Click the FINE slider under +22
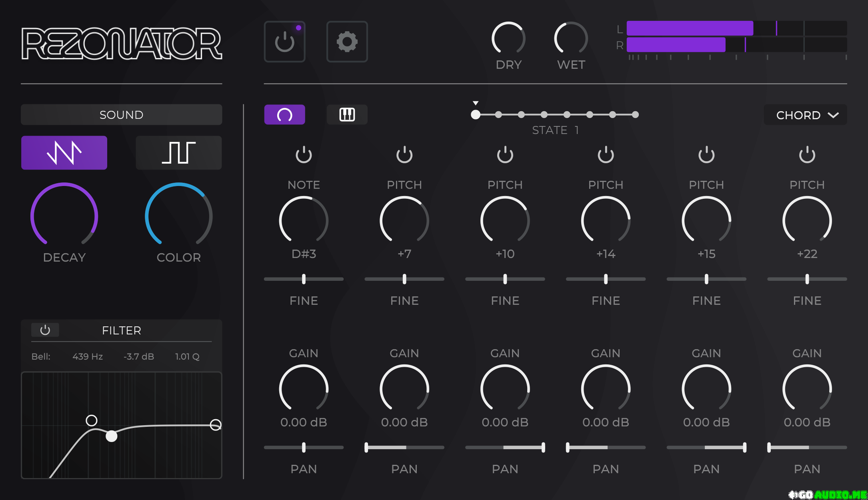This screenshot has height=500, width=868. [807, 279]
